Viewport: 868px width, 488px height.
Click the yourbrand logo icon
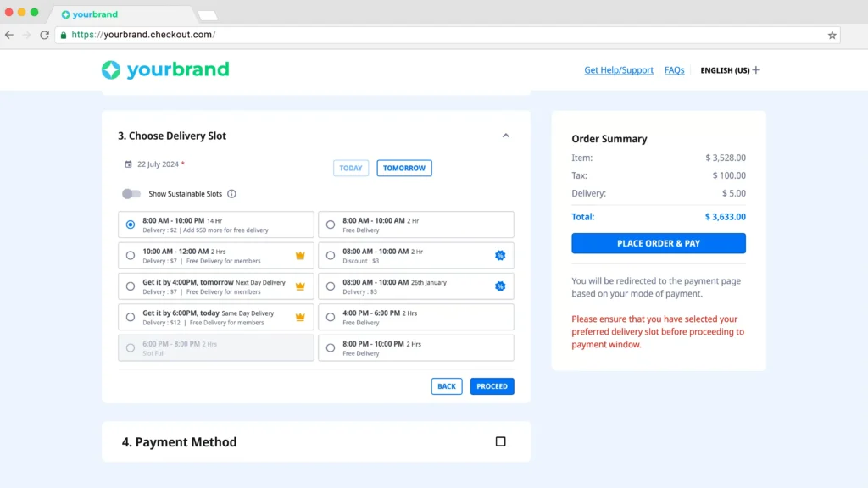111,70
